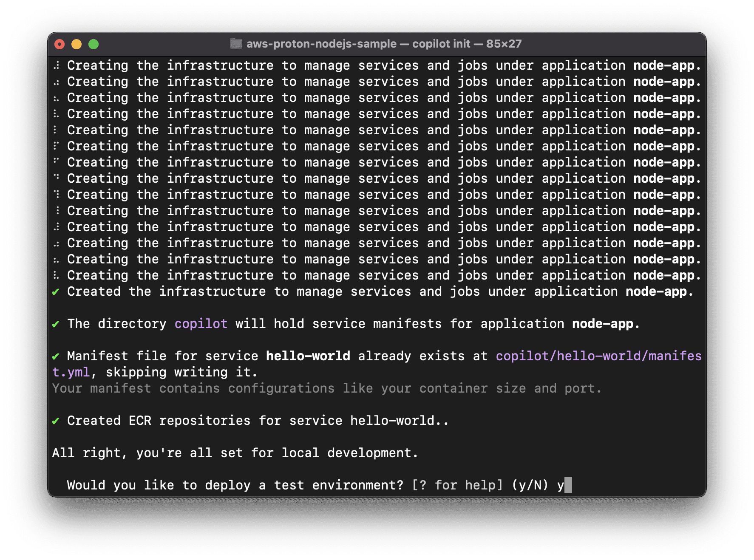Click the bold 'hello-world' service name
Viewport: 754px width, 560px height.
308,356
